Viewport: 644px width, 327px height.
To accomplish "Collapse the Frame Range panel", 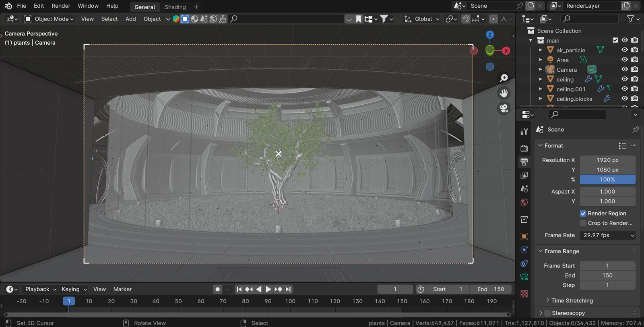I will coord(541,251).
